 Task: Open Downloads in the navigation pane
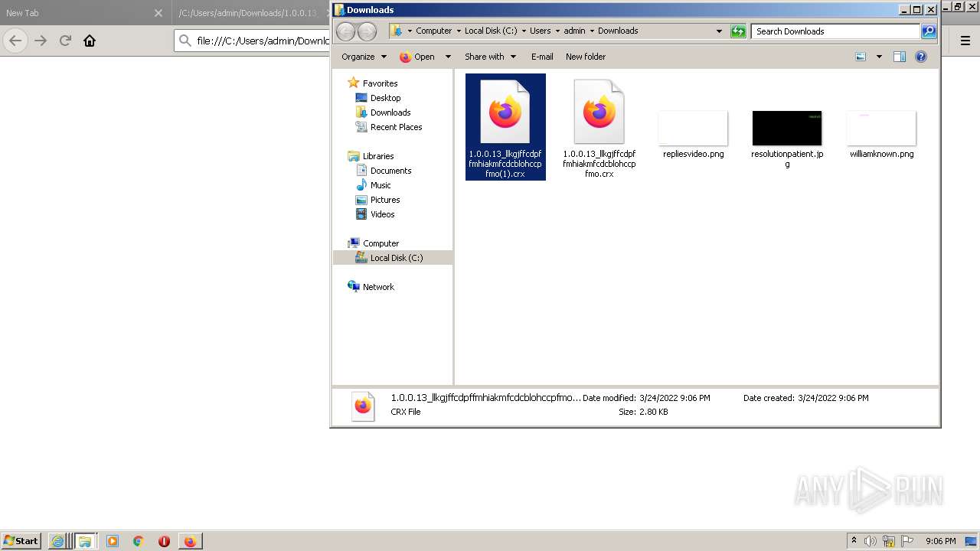click(390, 112)
